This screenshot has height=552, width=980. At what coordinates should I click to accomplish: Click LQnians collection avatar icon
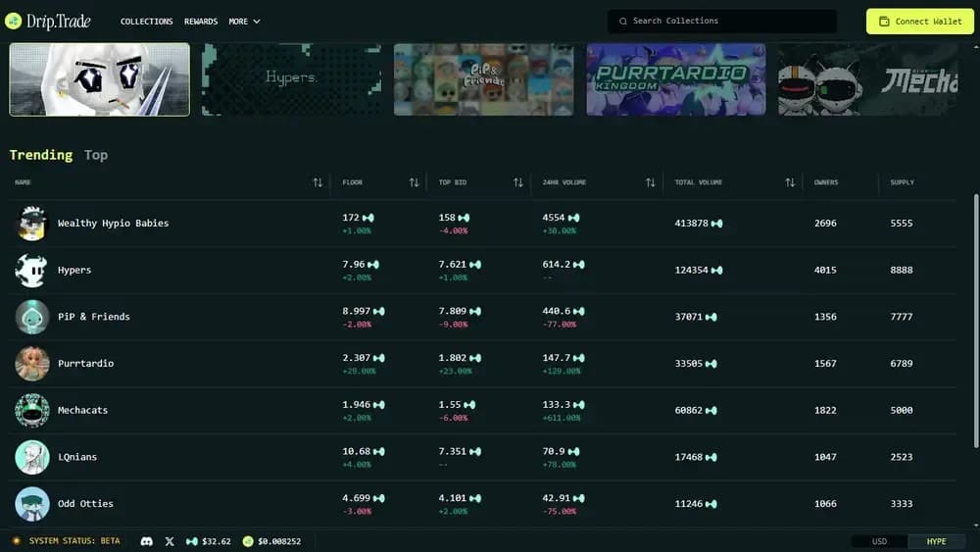[32, 457]
